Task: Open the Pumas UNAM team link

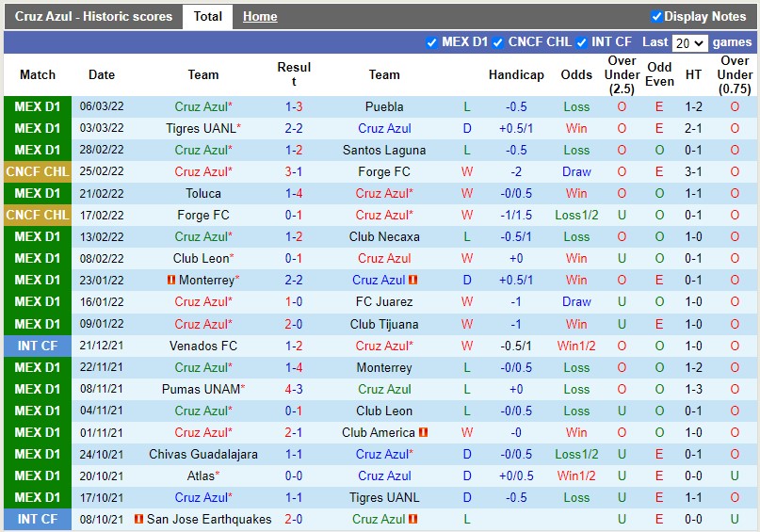Action: [x=201, y=389]
